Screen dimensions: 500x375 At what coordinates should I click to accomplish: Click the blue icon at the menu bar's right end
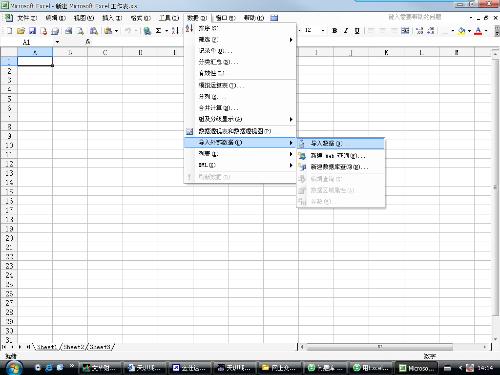coord(274,18)
